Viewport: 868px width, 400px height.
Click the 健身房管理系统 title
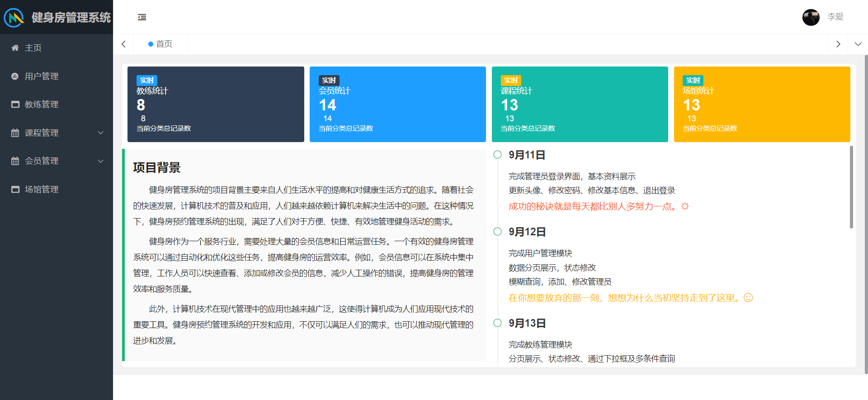[x=71, y=17]
